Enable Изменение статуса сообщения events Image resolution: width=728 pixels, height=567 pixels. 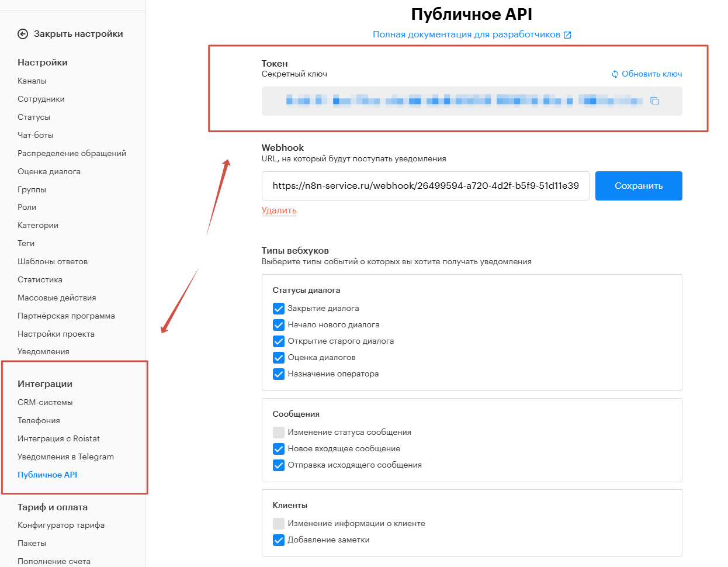tap(279, 432)
